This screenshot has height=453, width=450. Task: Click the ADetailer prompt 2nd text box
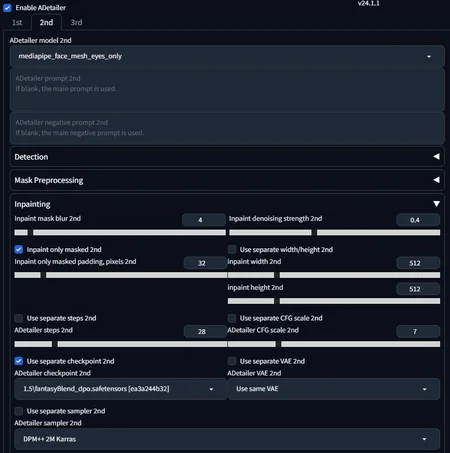(227, 89)
